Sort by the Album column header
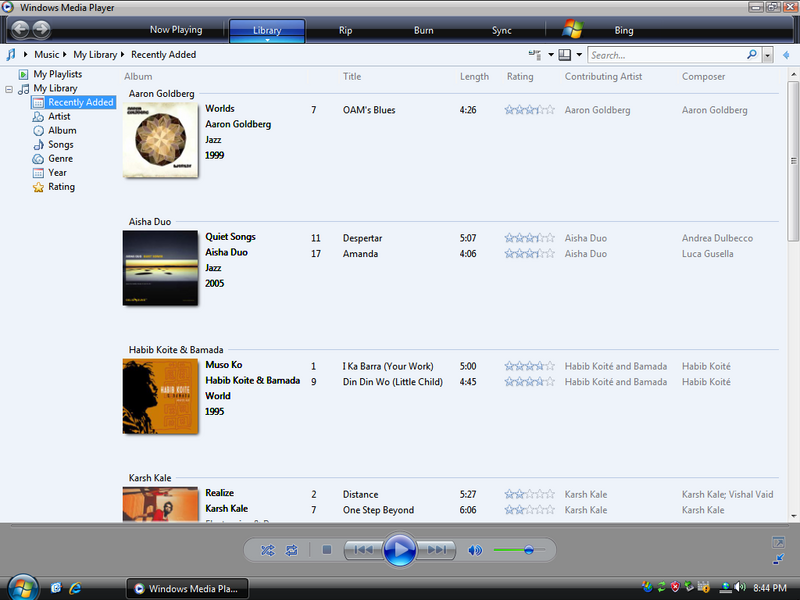 tap(138, 77)
